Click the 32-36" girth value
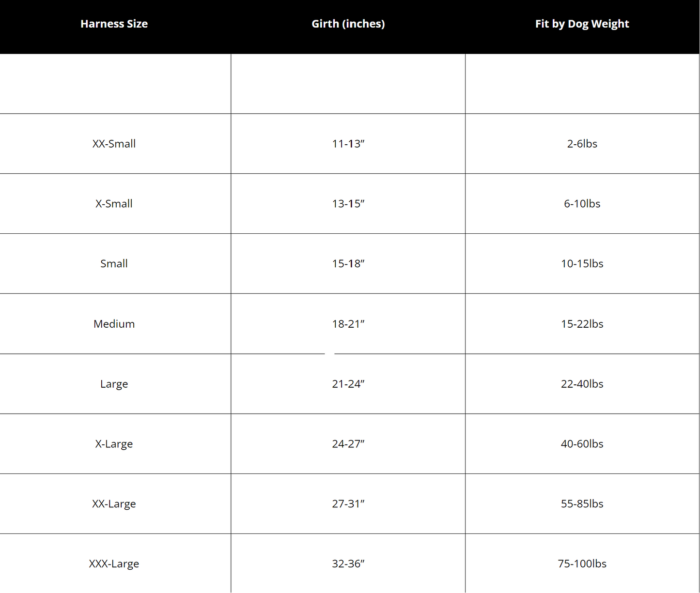This screenshot has height=593, width=700. 348,564
